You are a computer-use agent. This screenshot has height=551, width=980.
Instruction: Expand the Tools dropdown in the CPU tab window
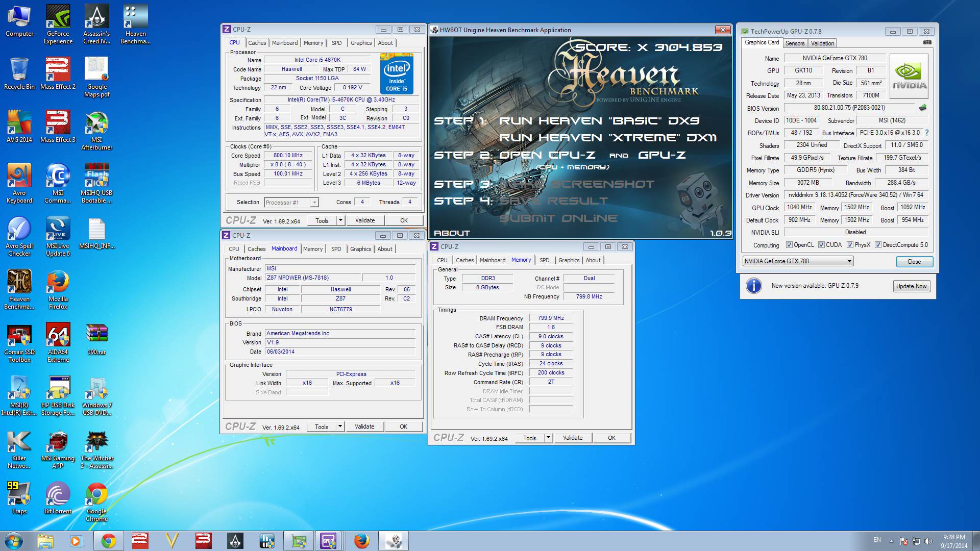click(340, 220)
